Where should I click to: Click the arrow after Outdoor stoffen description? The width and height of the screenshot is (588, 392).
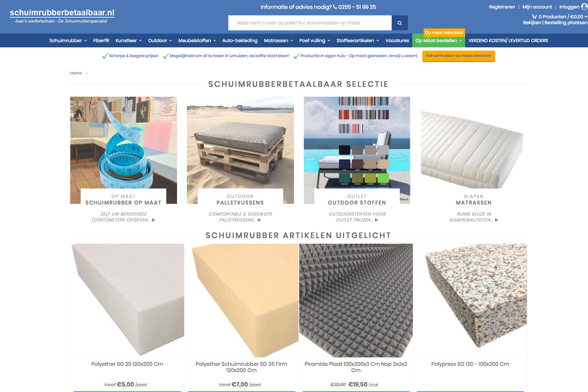(377, 220)
